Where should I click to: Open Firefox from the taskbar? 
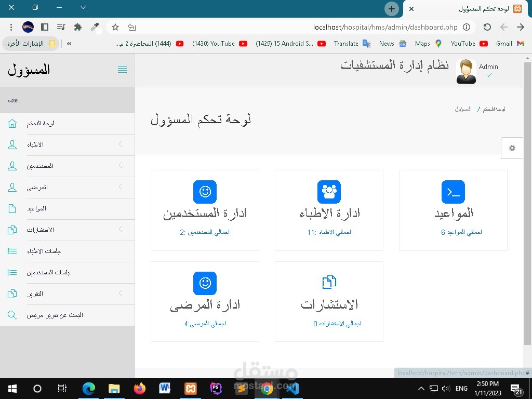point(139,389)
